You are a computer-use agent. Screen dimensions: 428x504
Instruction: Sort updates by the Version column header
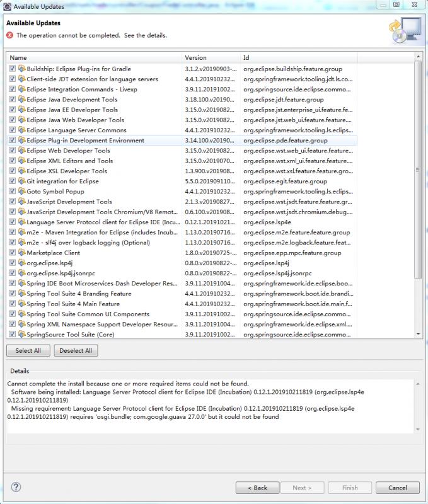click(x=211, y=58)
